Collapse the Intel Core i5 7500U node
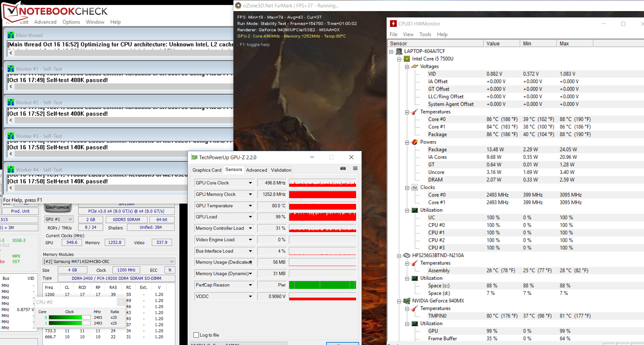Screen dimensions: 644x345 pos(399,59)
